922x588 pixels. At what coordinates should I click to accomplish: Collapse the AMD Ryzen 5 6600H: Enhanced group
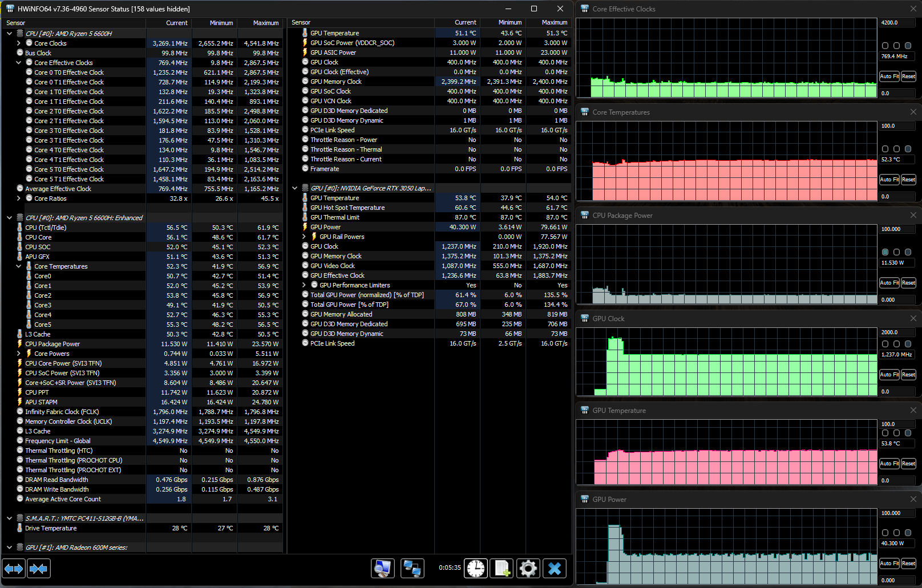coord(9,218)
